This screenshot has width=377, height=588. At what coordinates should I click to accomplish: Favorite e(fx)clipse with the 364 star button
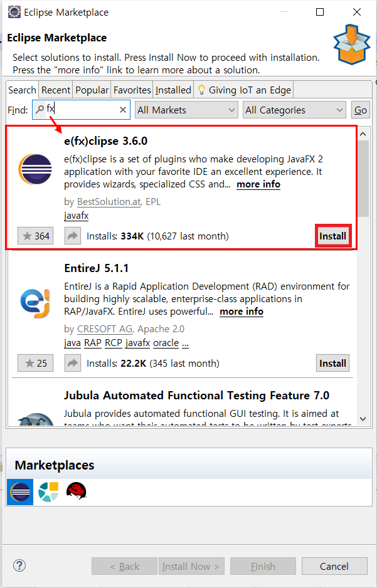pos(36,236)
